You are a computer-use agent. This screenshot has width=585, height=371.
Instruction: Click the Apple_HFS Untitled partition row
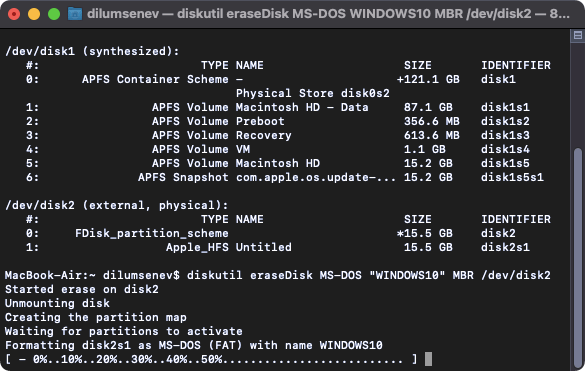278,247
